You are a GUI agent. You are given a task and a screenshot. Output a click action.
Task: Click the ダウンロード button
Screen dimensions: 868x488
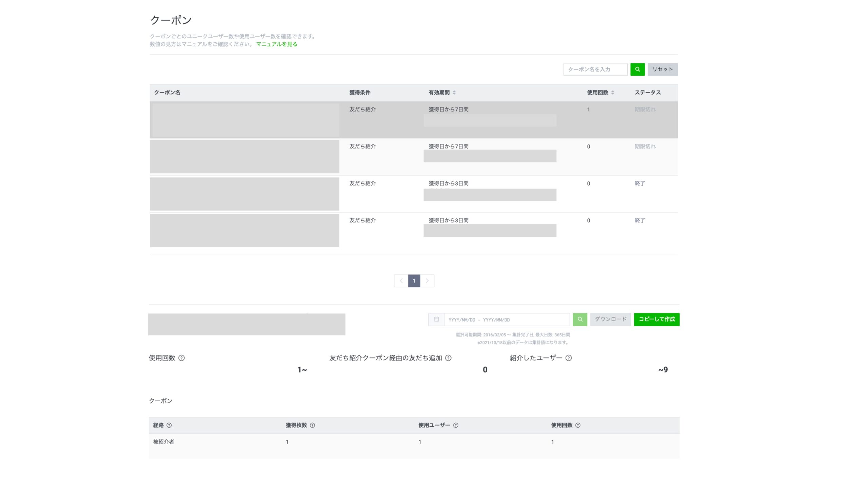610,319
